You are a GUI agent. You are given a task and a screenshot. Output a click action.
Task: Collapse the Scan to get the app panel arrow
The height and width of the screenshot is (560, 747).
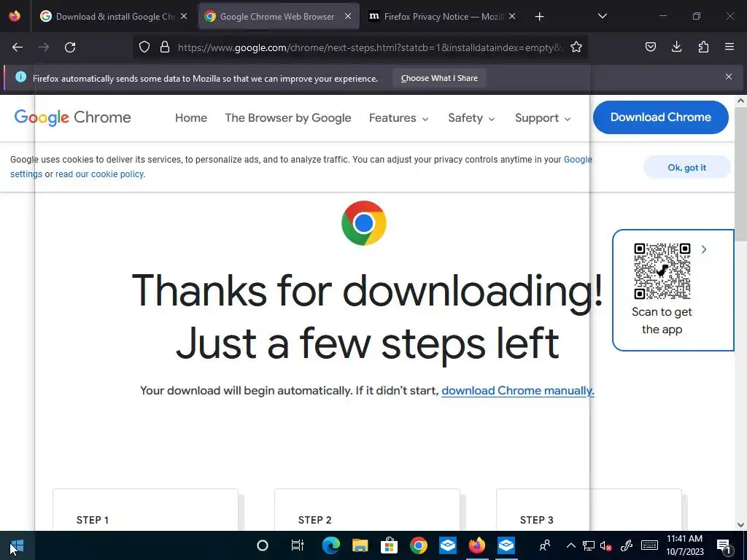(x=704, y=249)
